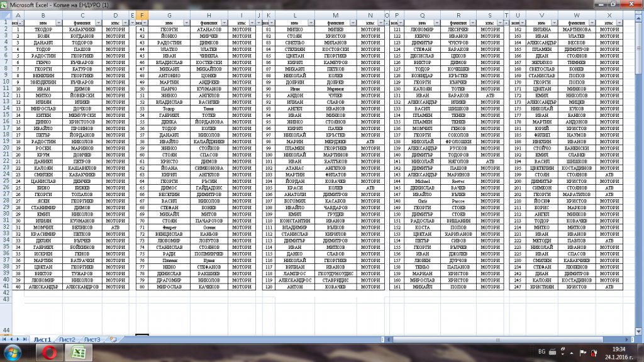
Task: Open the filter dropdown in column V header
Action: point(554,23)
